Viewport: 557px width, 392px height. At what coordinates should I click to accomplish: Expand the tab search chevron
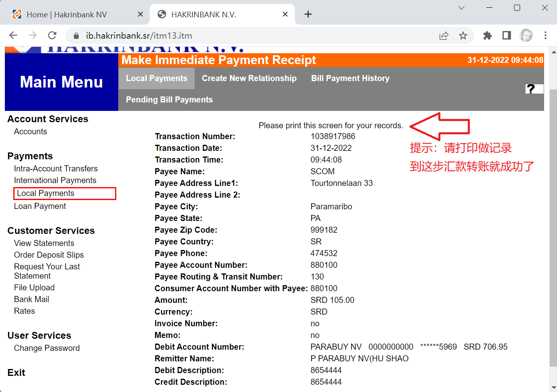tap(461, 8)
